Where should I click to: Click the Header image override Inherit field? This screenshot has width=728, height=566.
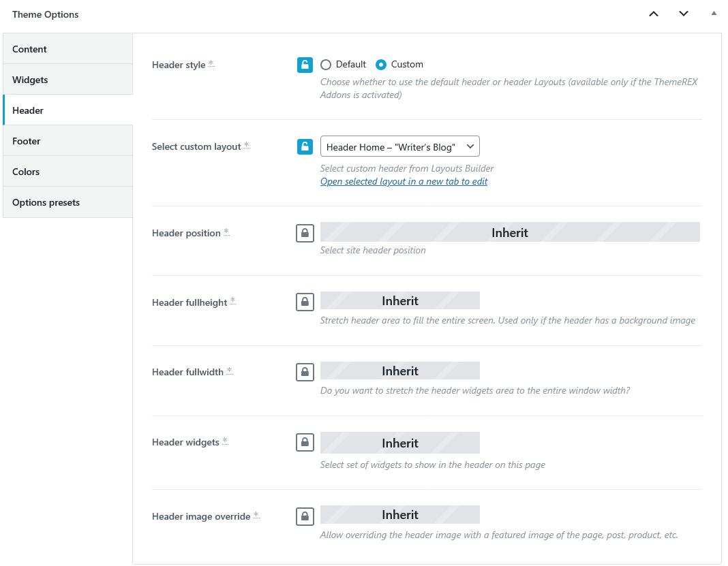click(x=399, y=514)
